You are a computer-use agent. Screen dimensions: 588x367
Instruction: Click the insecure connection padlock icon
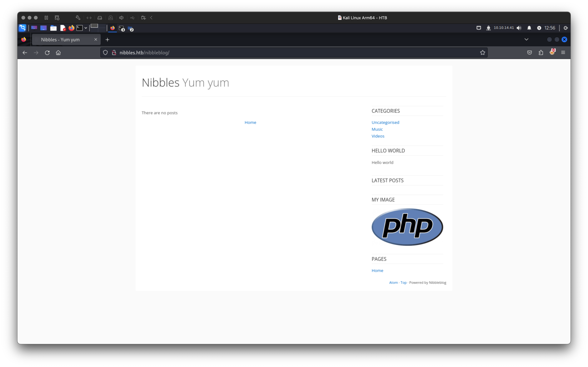114,53
